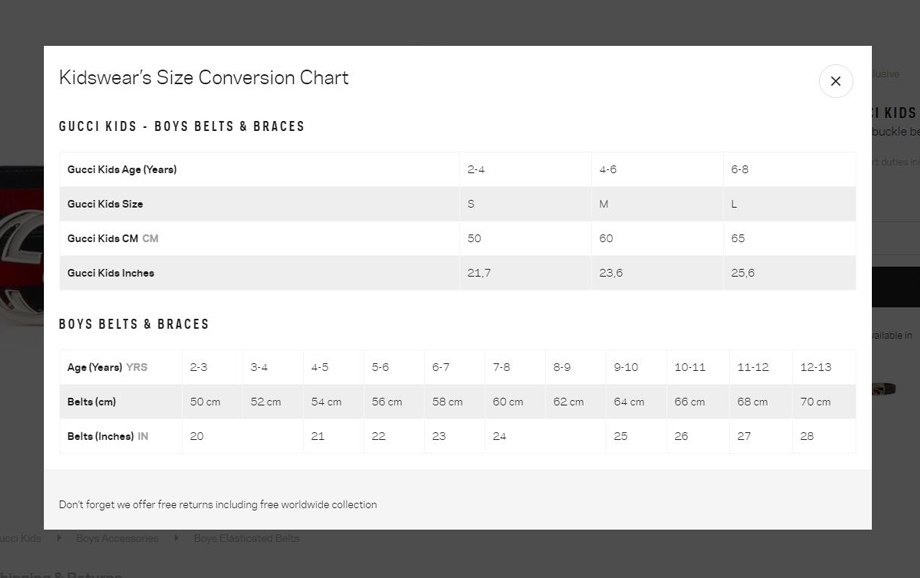Click the black button bar behind dialog
Viewport: 920px width, 578px height.
(895, 287)
